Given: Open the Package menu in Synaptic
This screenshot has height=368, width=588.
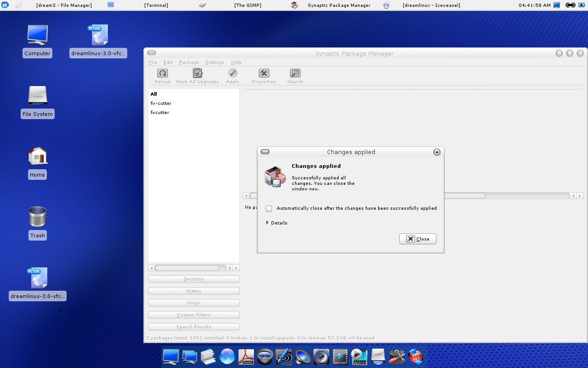Looking at the screenshot, I should pyautogui.click(x=189, y=63).
